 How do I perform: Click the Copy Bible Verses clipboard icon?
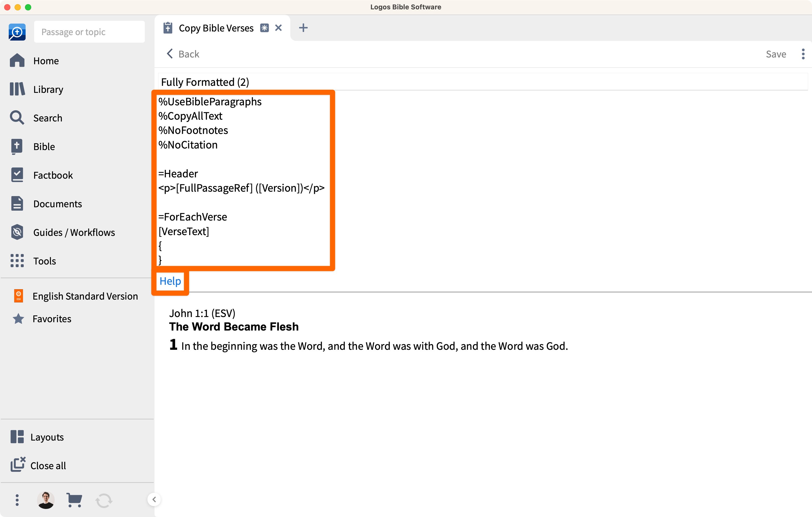[x=167, y=28]
